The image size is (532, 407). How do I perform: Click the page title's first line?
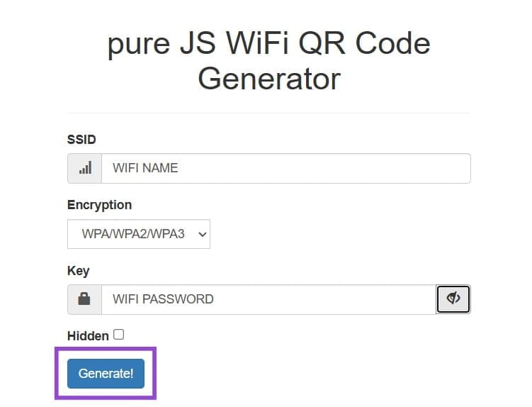coord(268,44)
